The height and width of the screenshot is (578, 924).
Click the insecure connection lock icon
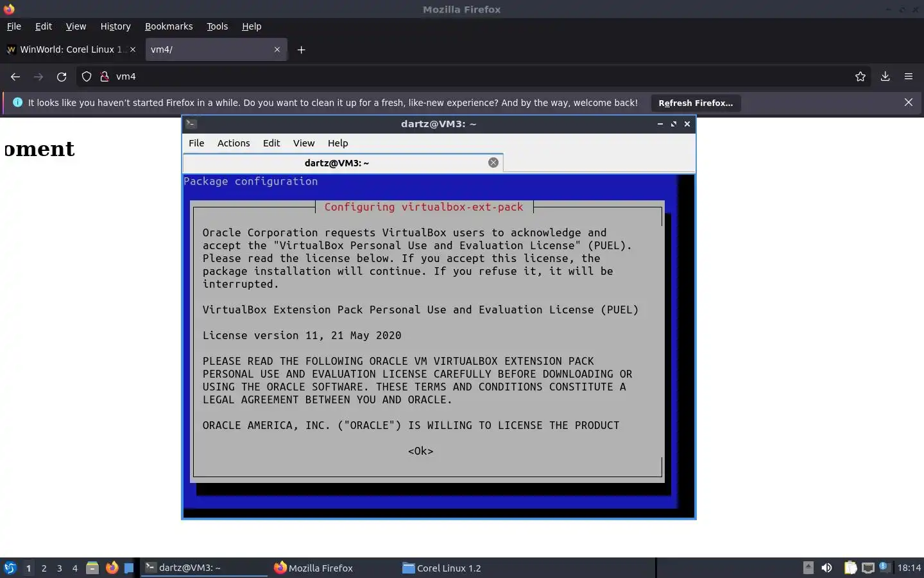104,76
